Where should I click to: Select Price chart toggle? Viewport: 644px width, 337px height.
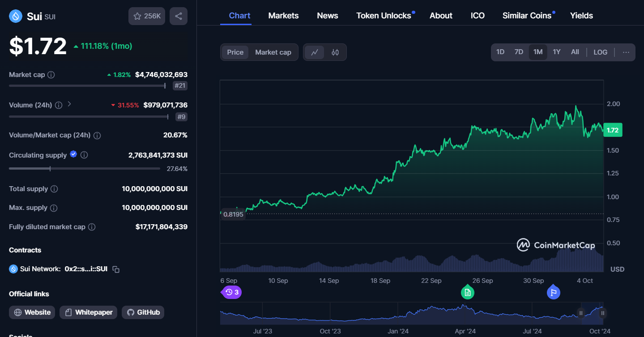[x=235, y=52]
